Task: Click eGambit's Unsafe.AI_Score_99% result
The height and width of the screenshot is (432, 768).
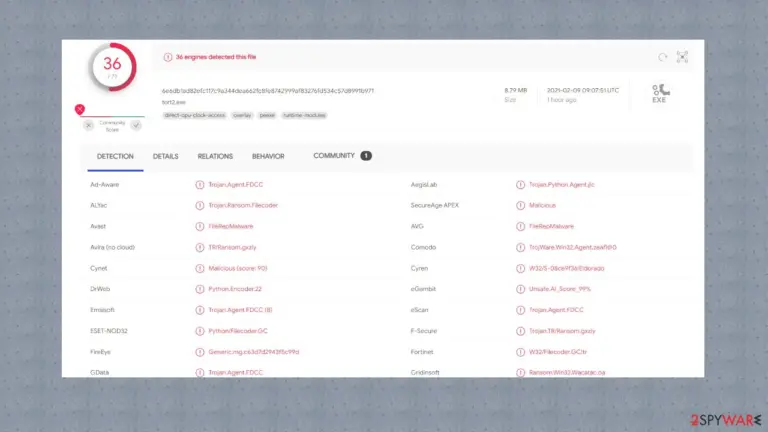Action: pyautogui.click(x=560, y=289)
